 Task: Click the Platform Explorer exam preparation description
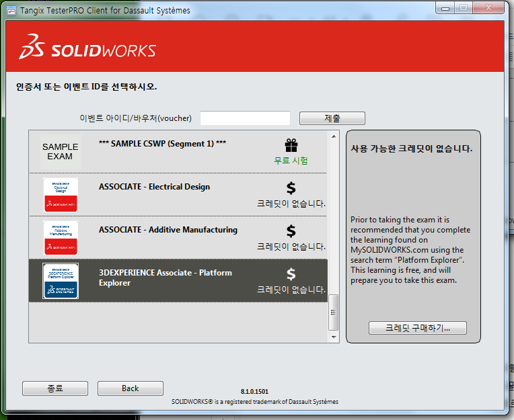(410, 250)
